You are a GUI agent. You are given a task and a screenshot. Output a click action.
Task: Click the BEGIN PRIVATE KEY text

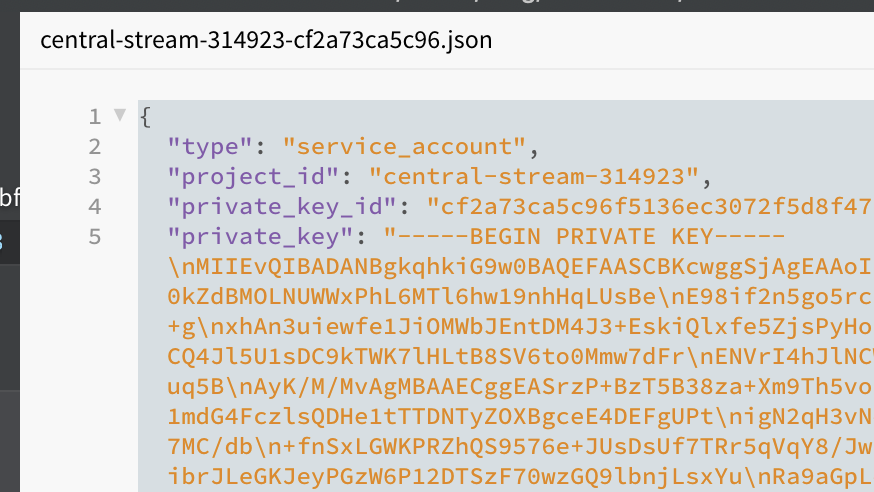[590, 237]
